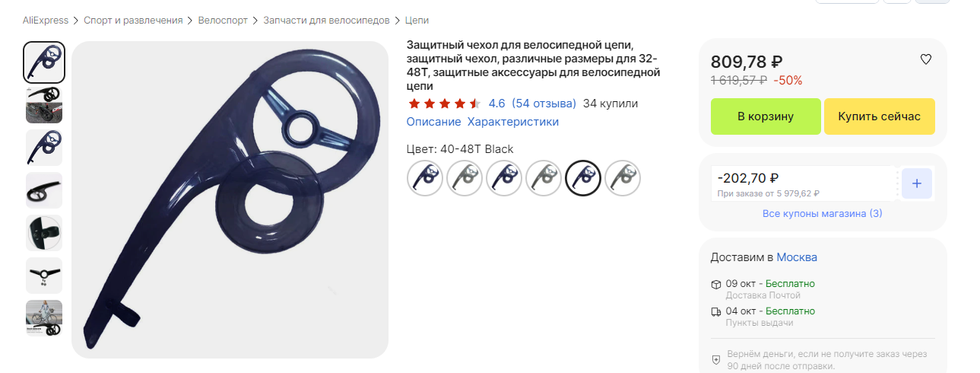Screen dimensions: 980x373
Task: Select the third color variant option
Action: 504,178
